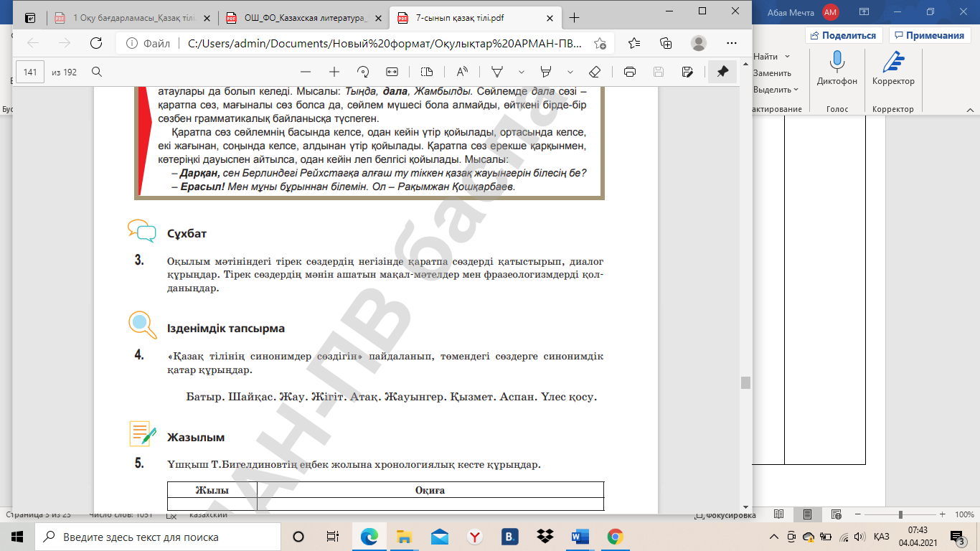Open Edge Settings and more menu

pyautogui.click(x=730, y=43)
